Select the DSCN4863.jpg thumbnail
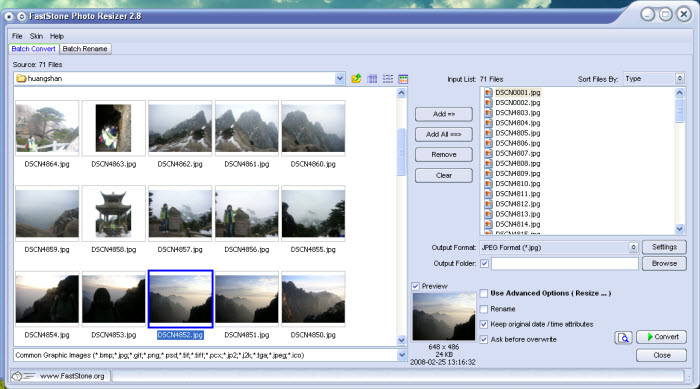 [x=113, y=128]
